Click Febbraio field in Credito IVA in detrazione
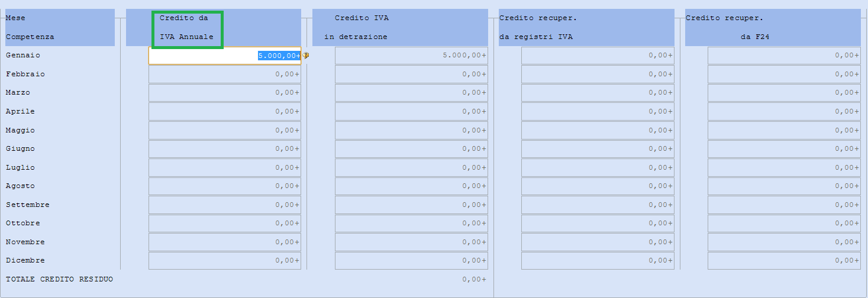This screenshot has width=868, height=298. click(x=411, y=74)
